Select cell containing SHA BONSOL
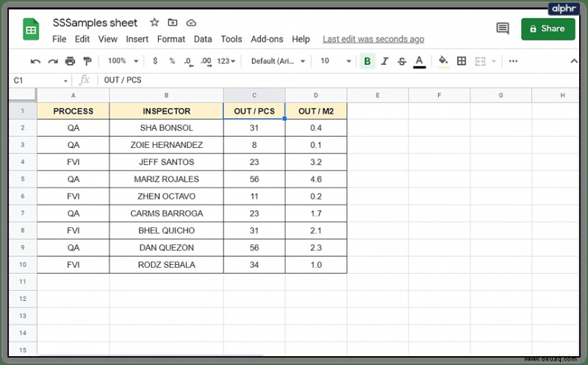This screenshot has width=588, height=365. pyautogui.click(x=166, y=128)
